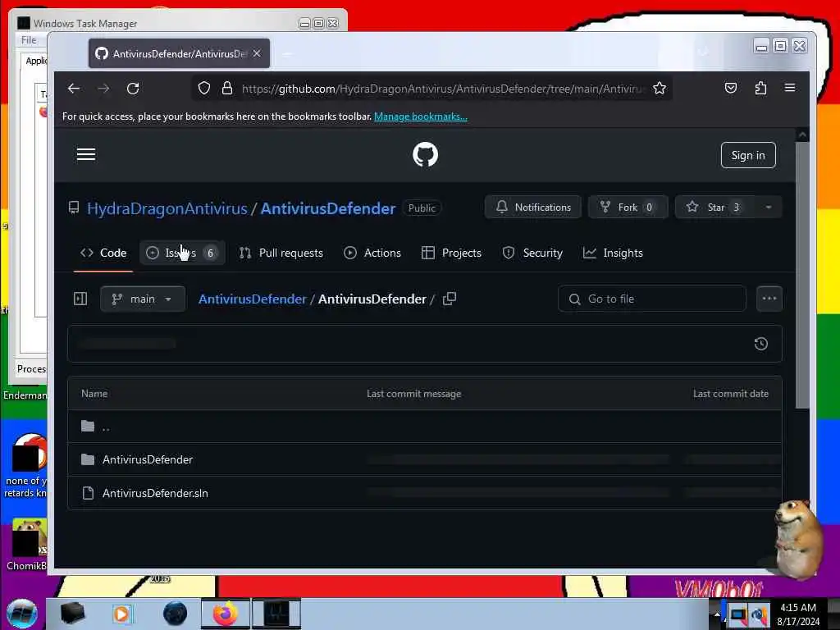Open Firefox application hamburger menu

coord(790,88)
